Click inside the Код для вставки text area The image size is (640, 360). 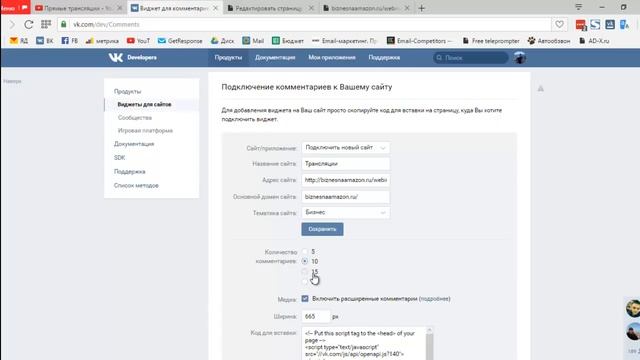coord(364,344)
